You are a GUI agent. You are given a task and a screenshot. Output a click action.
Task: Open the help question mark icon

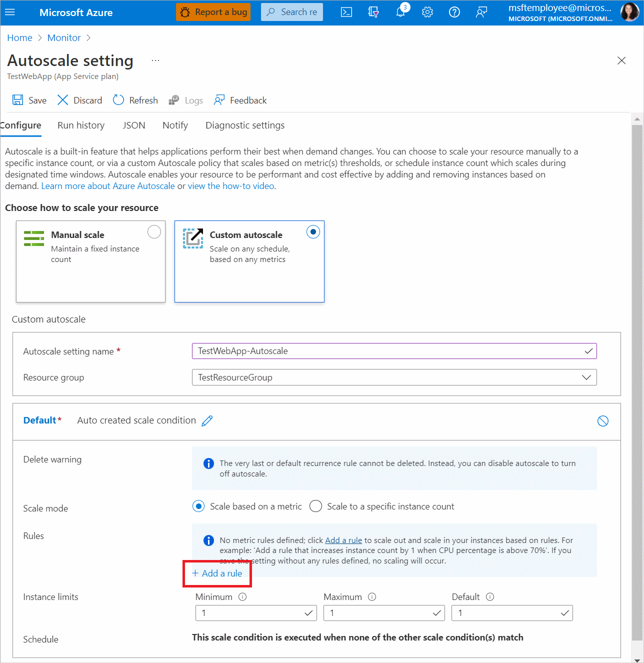454,12
